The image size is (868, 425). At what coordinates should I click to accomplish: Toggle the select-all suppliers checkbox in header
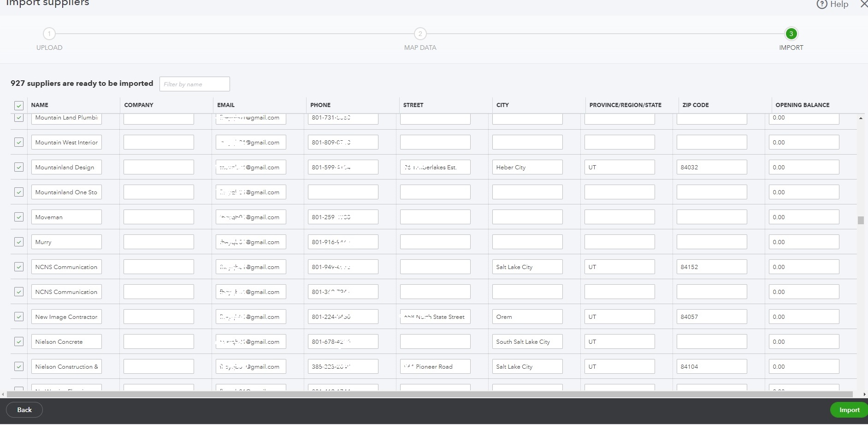point(19,106)
